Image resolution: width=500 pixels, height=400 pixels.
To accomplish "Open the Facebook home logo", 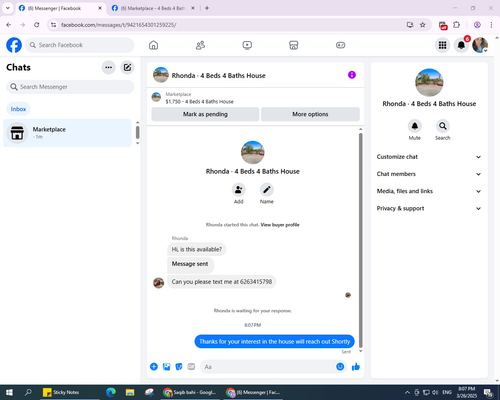I will coord(14,45).
